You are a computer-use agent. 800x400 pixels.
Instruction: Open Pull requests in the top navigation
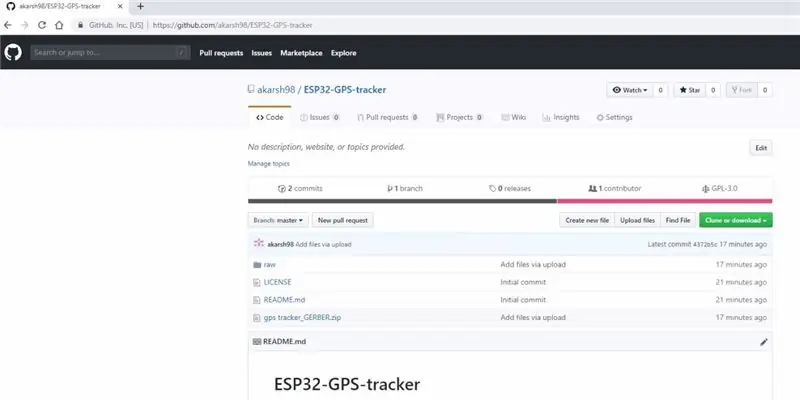coord(221,53)
